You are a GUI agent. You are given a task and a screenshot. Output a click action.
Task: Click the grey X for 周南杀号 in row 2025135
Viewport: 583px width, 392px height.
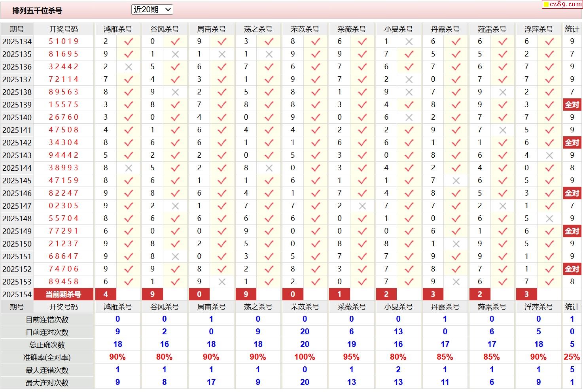click(222, 54)
